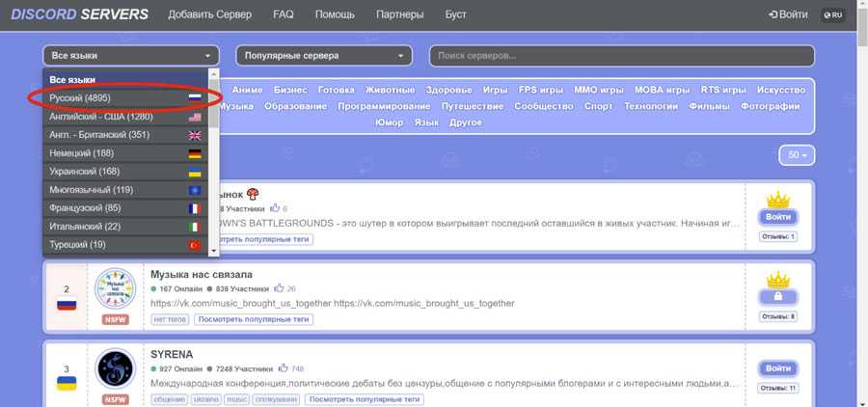The image size is (868, 407).
Task: Filter by Юмор category
Action: coord(390,122)
